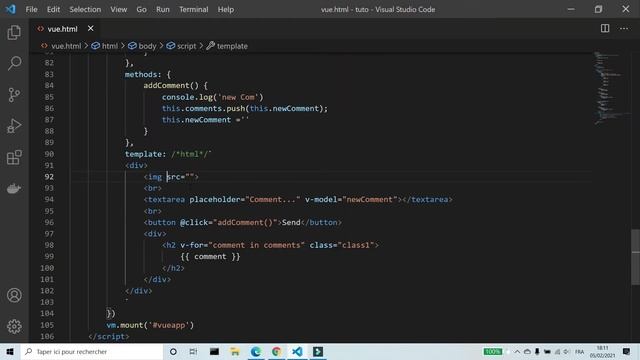Open Cortana circle icon in taskbar

(x=173, y=351)
